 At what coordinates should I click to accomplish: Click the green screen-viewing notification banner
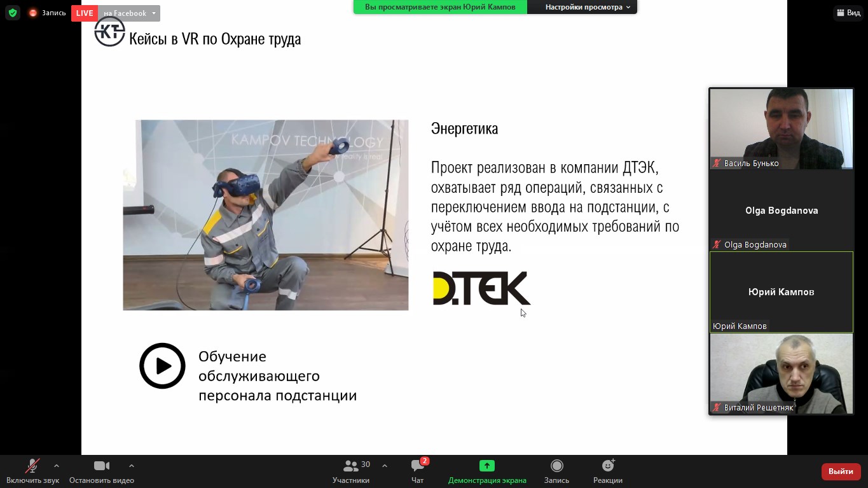click(440, 7)
